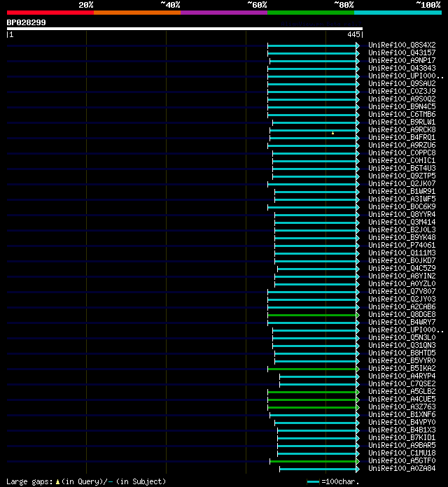Image resolution: width=448 pixels, height=487 pixels.
Task: Select the UniRef100_C0PPC8 label
Action: (x=402, y=153)
